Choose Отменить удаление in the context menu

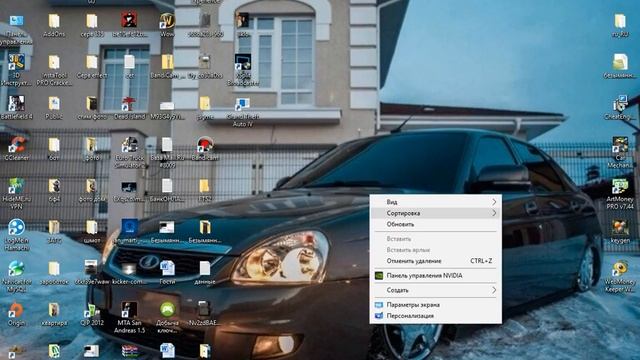436,261
